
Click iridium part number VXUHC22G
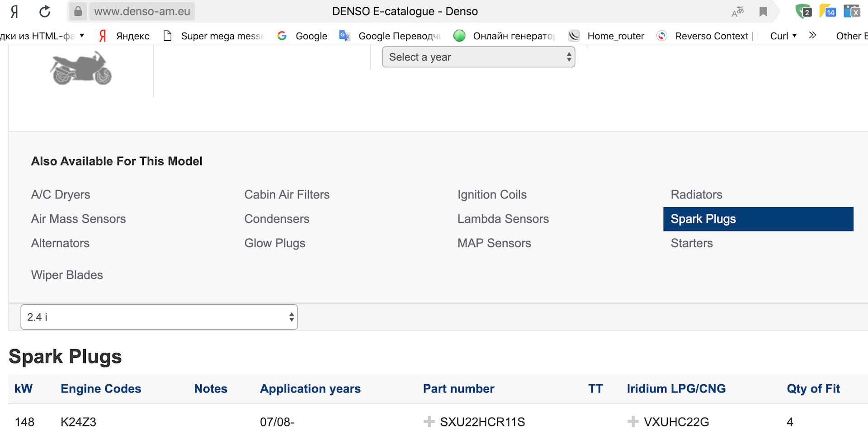point(676,422)
